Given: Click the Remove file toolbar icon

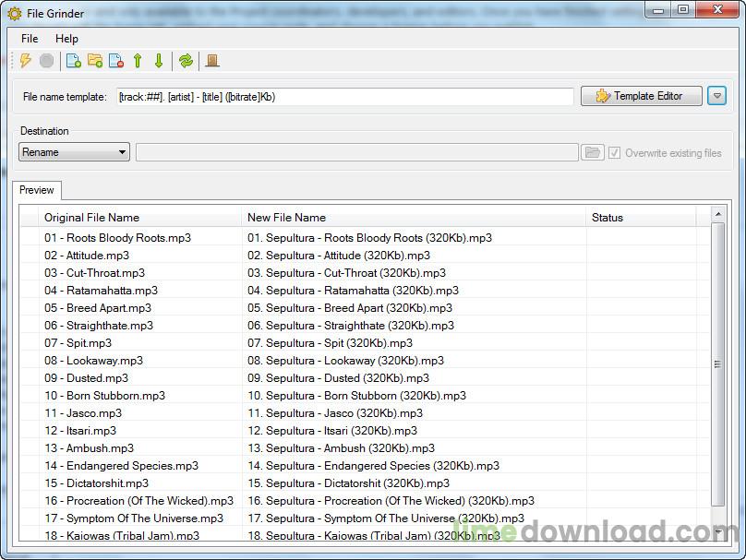Looking at the screenshot, I should pos(116,60).
